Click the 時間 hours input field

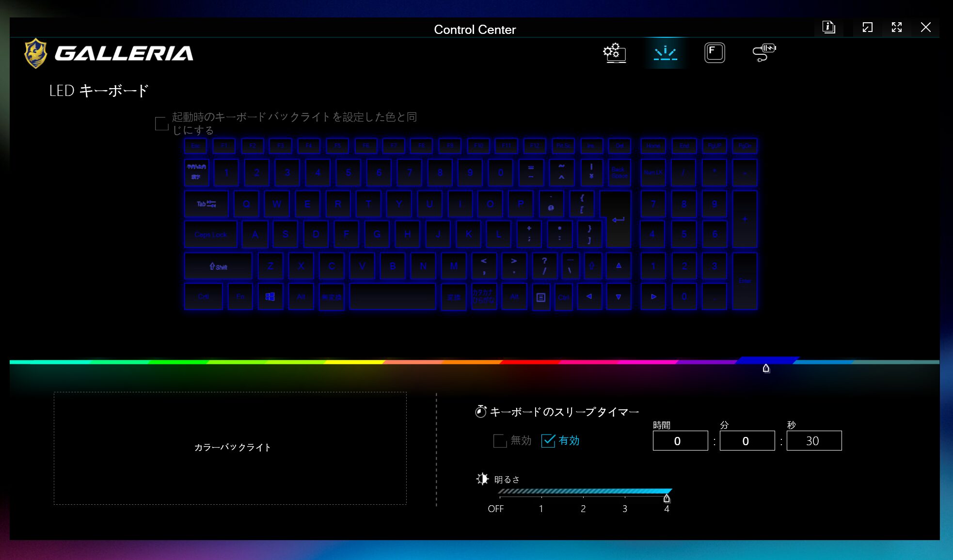[x=680, y=441]
